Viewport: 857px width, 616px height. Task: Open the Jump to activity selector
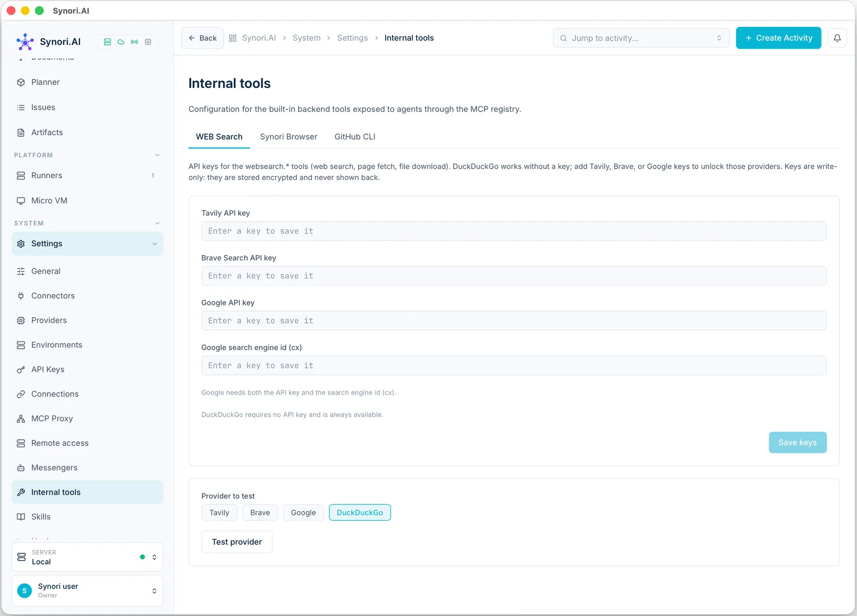tap(641, 38)
